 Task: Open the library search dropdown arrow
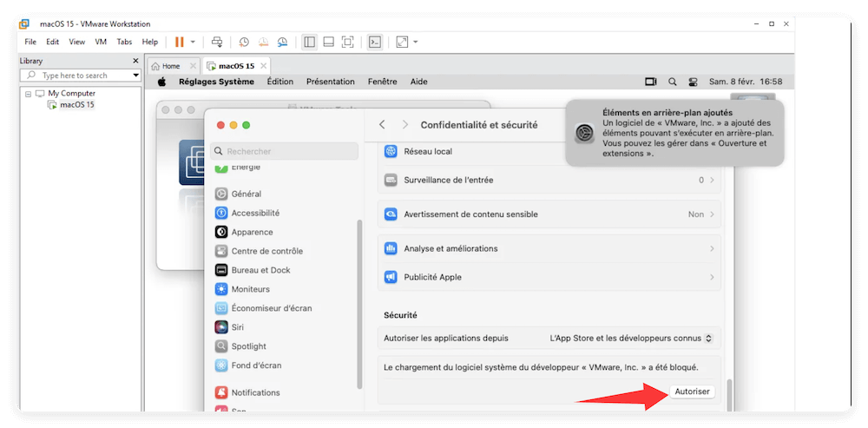coord(135,76)
